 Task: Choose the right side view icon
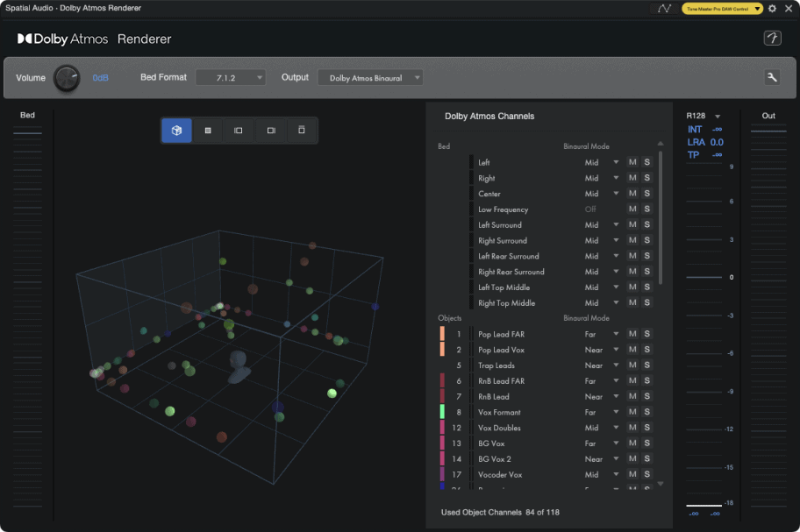pos(271,131)
